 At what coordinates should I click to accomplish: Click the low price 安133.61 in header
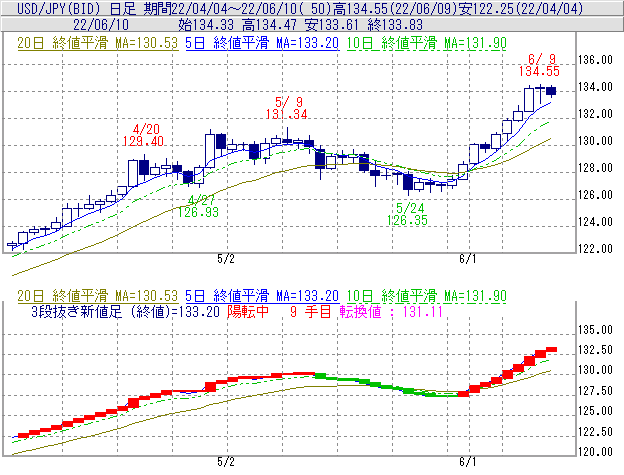tap(332, 25)
